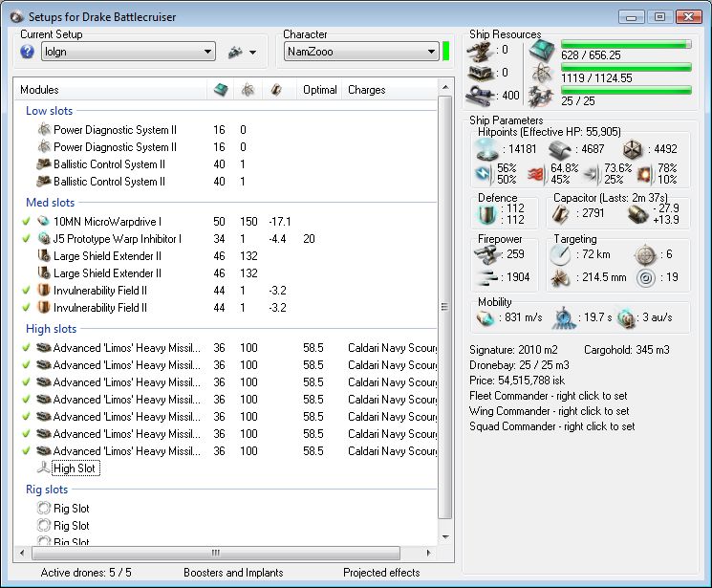Click the blue help question mark icon
This screenshot has width=712, height=588.
pos(27,52)
